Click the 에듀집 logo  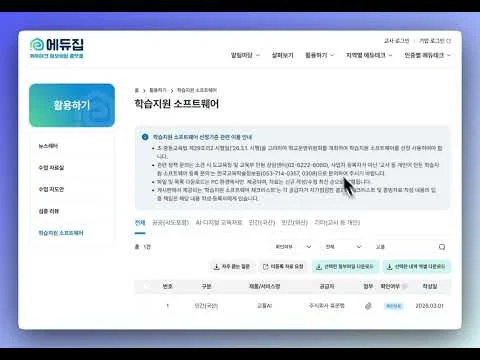pos(57,48)
